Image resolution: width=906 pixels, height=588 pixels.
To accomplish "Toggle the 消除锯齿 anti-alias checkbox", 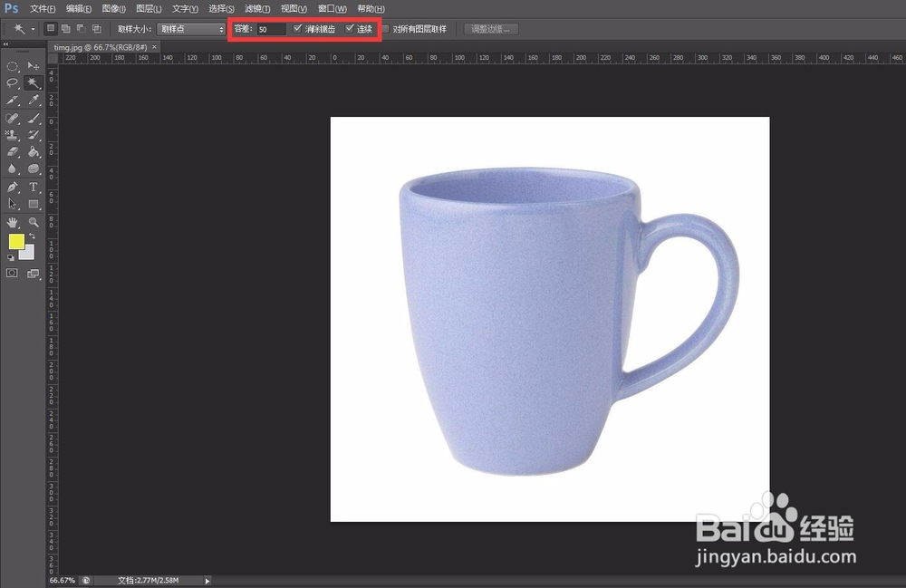I will 297,28.
